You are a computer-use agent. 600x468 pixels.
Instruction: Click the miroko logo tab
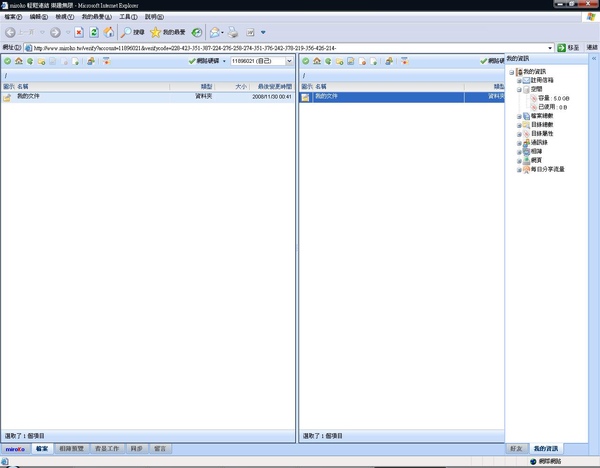[15, 449]
